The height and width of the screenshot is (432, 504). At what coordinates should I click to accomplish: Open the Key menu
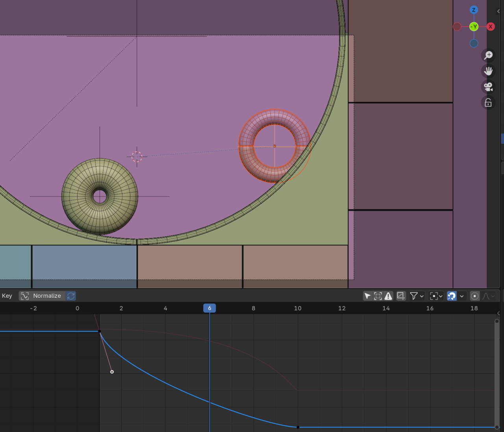(7, 296)
